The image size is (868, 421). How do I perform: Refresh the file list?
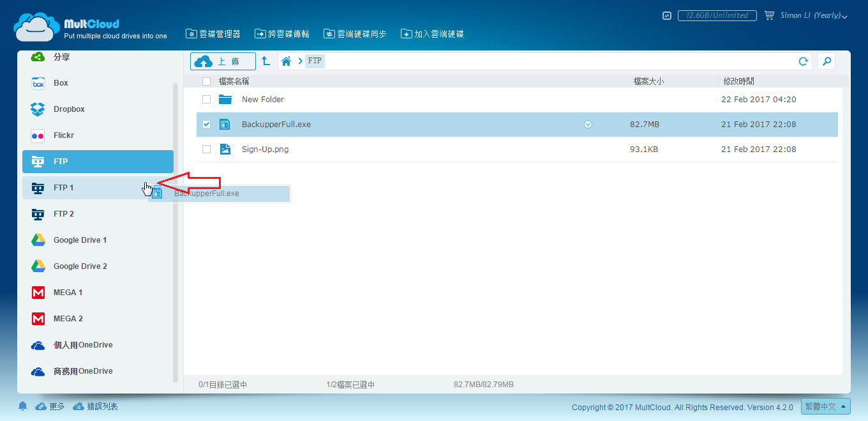[804, 61]
